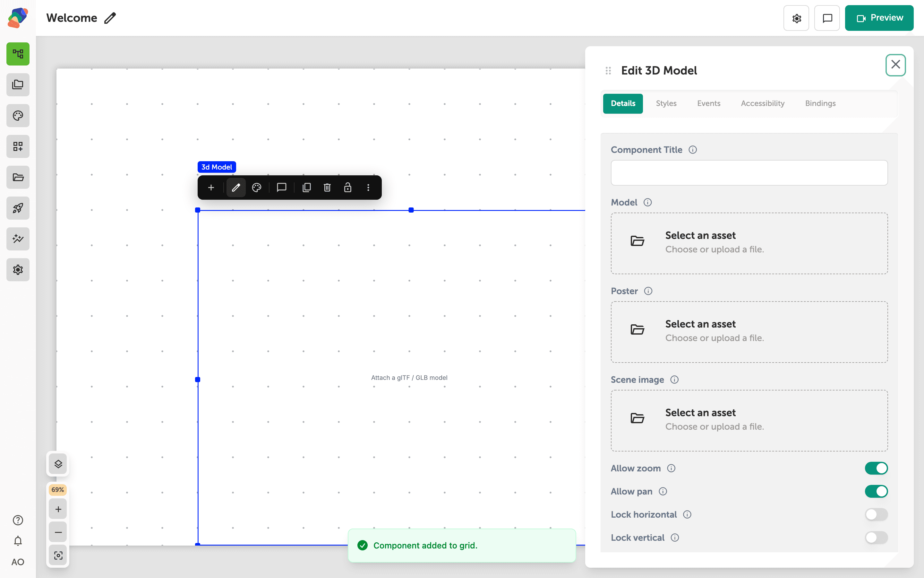Viewport: 924px width, 578px height.
Task: Duplicate the component with the copy icon
Action: tap(307, 188)
